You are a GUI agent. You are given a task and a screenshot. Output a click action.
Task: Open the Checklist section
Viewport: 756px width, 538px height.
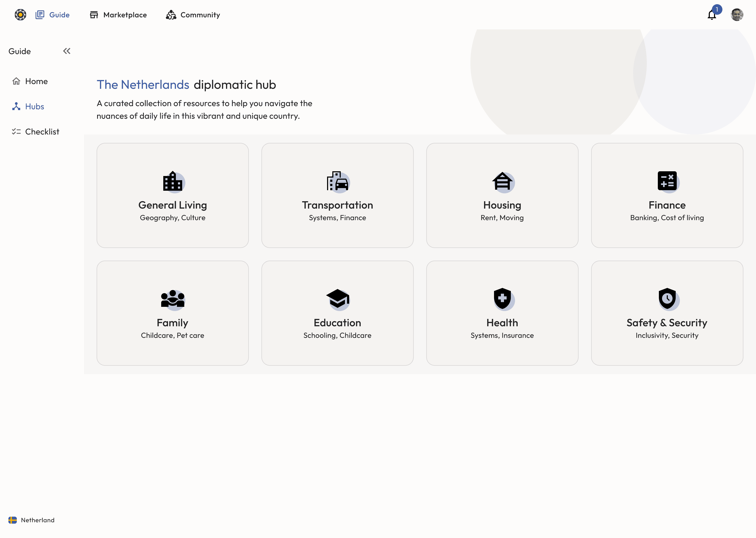42,132
